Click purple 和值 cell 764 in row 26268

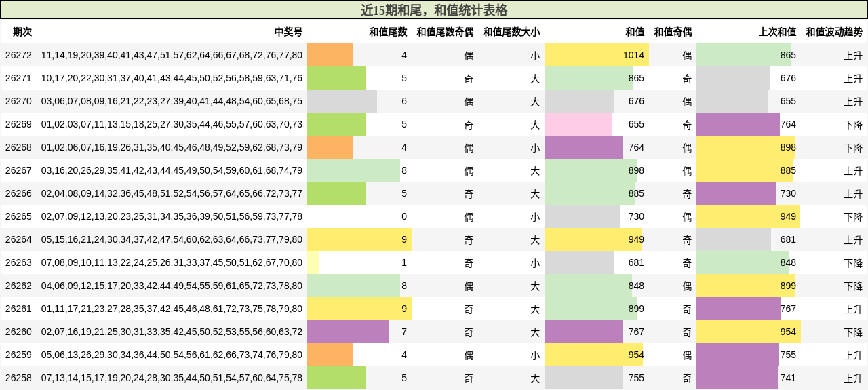click(x=597, y=147)
